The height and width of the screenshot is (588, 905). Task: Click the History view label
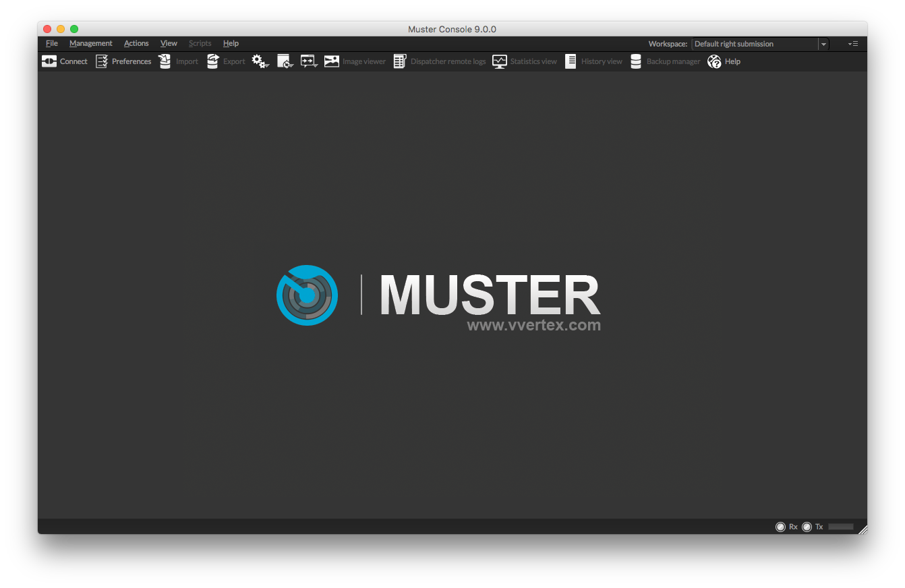pyautogui.click(x=602, y=61)
